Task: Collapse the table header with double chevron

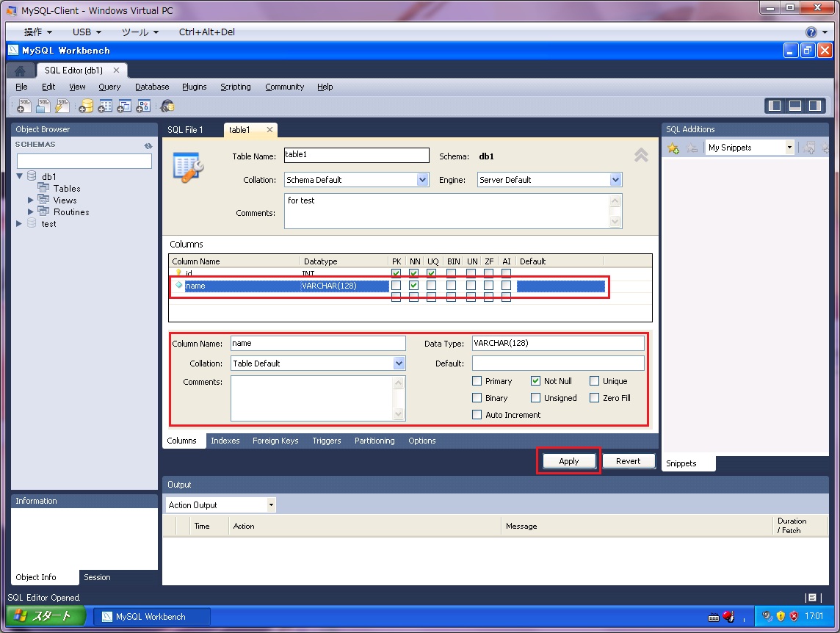Action: click(x=641, y=155)
